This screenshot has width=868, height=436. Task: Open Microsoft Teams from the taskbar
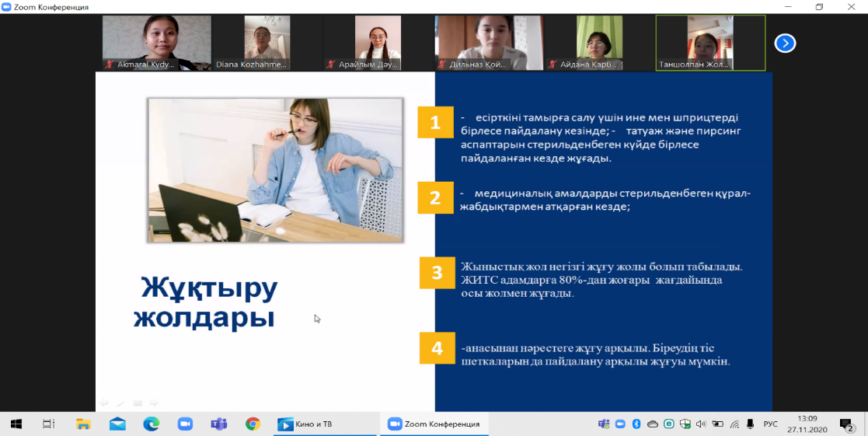point(218,424)
